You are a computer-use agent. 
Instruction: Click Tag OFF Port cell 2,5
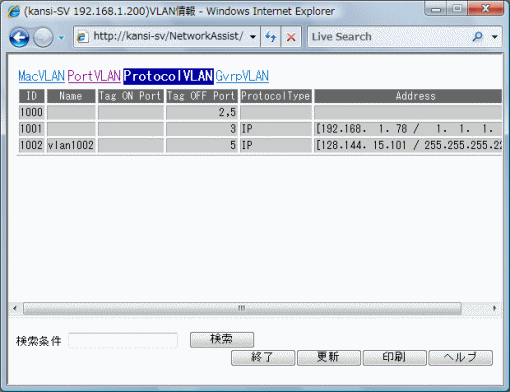pos(202,112)
